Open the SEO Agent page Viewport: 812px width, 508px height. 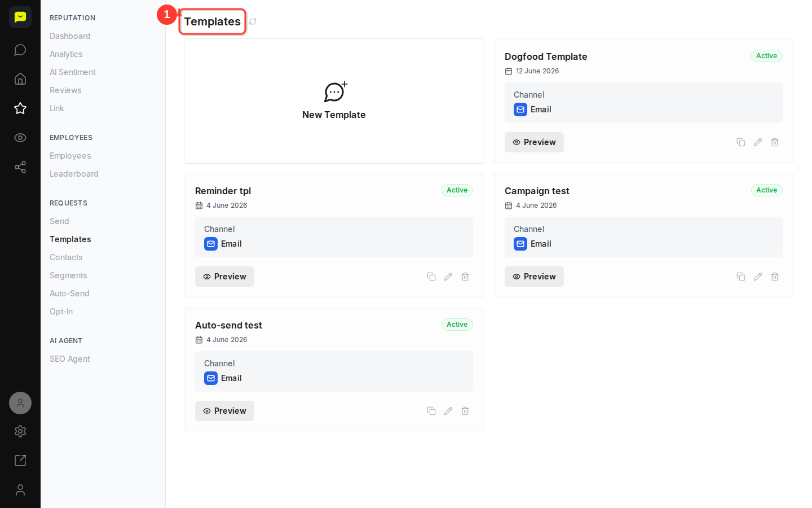click(x=70, y=359)
